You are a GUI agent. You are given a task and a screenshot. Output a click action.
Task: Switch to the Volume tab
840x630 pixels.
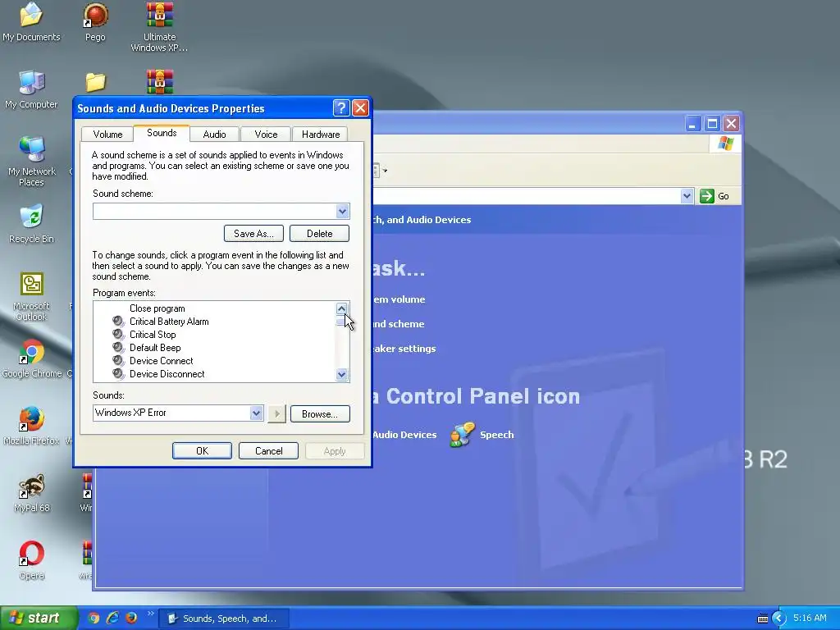tap(107, 135)
